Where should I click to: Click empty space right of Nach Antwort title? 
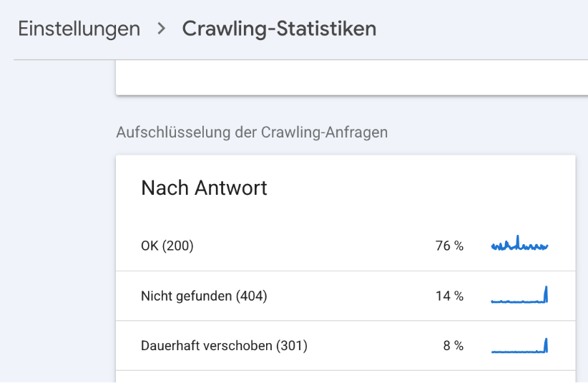(420, 188)
